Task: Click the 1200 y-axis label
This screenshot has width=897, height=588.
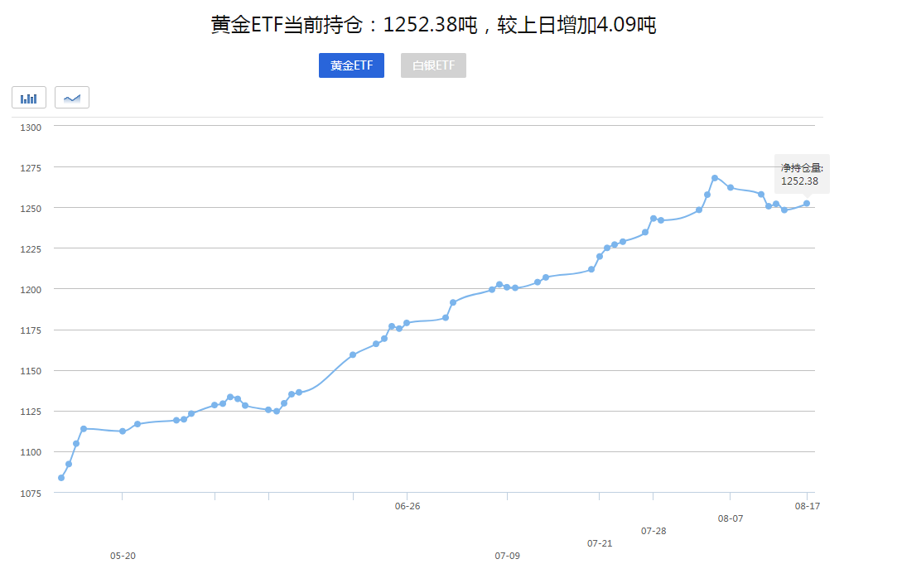Action: pos(31,290)
